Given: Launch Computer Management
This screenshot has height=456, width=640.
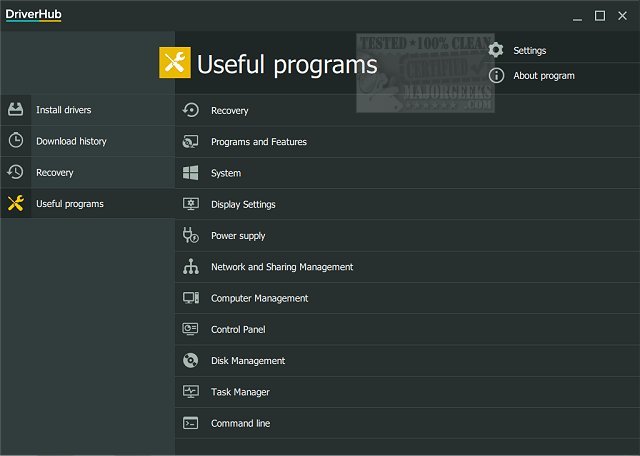Looking at the screenshot, I should [259, 298].
